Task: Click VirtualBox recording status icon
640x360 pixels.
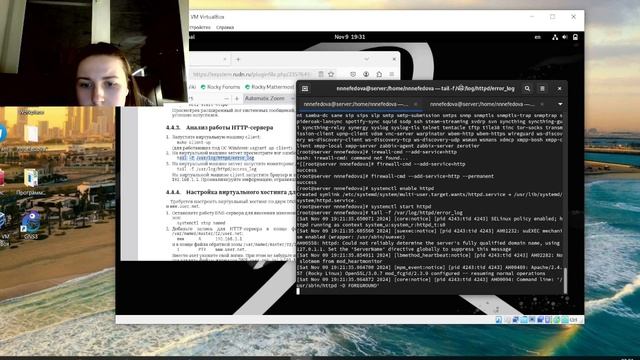Action: 541,320
